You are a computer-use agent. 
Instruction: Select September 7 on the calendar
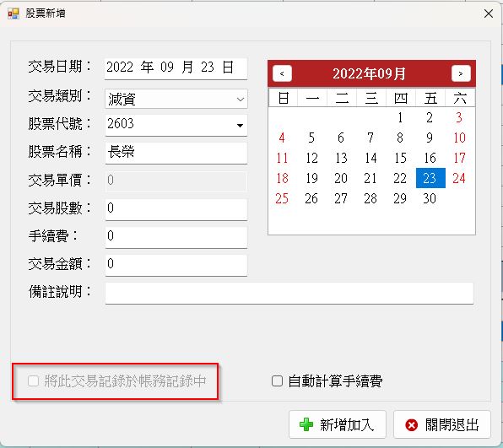pos(370,138)
